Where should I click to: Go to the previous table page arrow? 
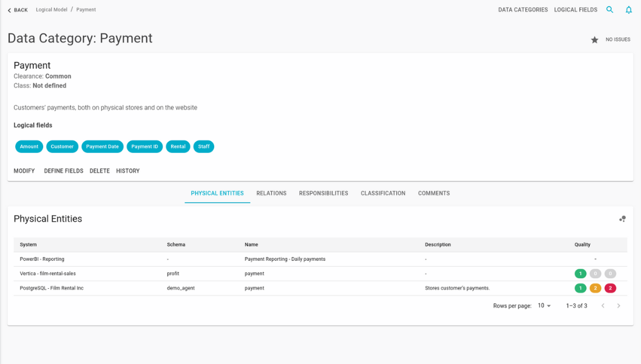(x=603, y=306)
